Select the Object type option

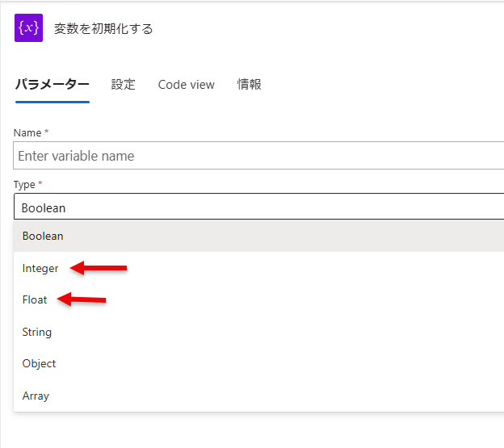258,363
